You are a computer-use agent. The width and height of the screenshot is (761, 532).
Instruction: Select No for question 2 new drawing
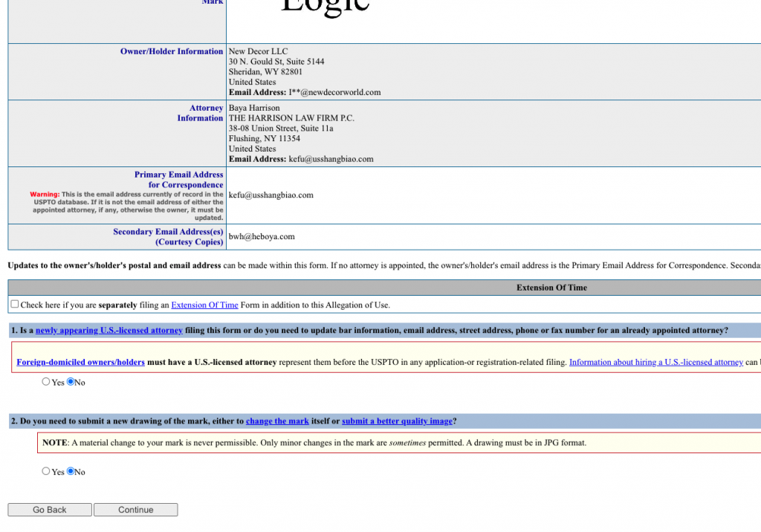click(x=71, y=471)
